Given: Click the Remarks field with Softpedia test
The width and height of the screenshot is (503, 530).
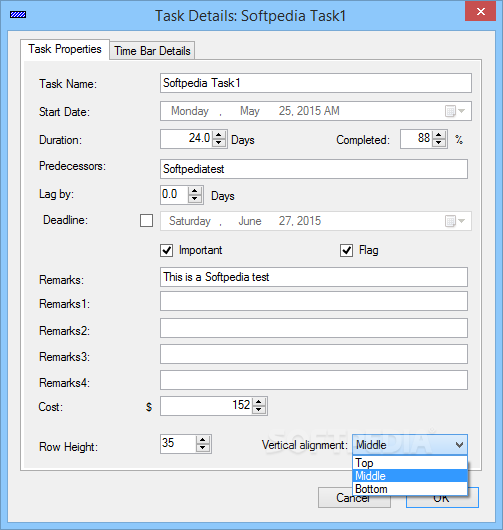Looking at the screenshot, I should (x=314, y=277).
